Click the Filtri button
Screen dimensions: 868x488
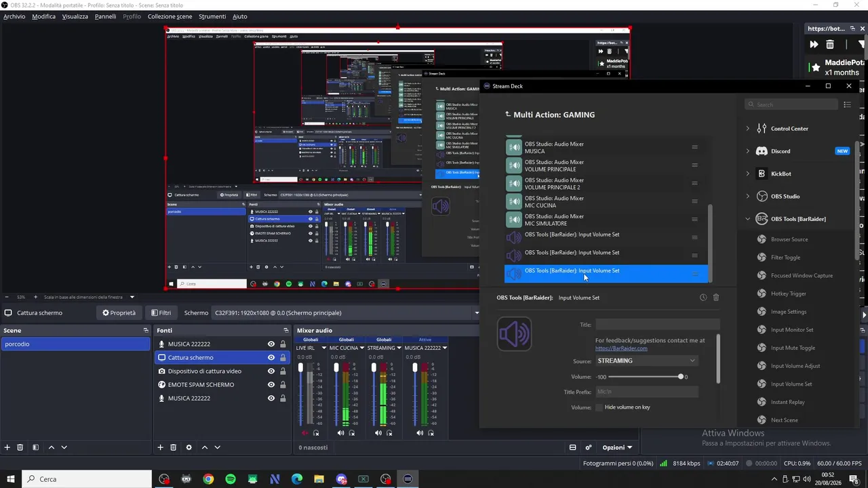pyautogui.click(x=161, y=313)
